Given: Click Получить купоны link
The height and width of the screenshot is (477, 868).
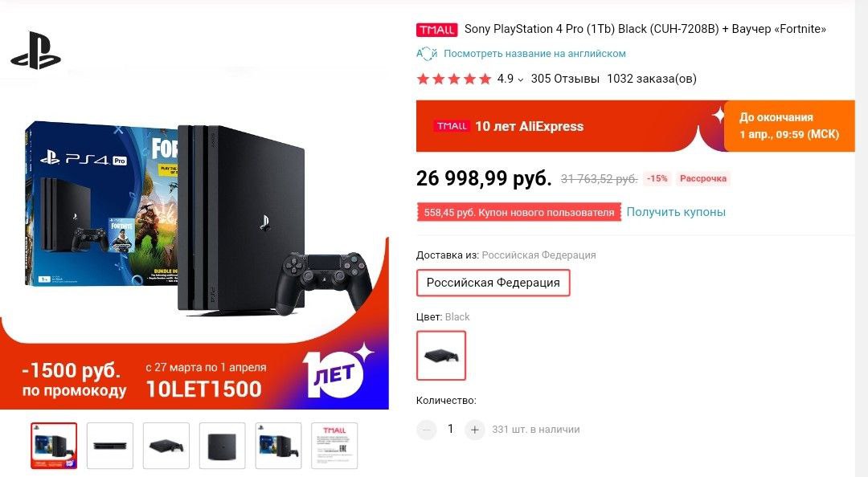Looking at the screenshot, I should [676, 212].
